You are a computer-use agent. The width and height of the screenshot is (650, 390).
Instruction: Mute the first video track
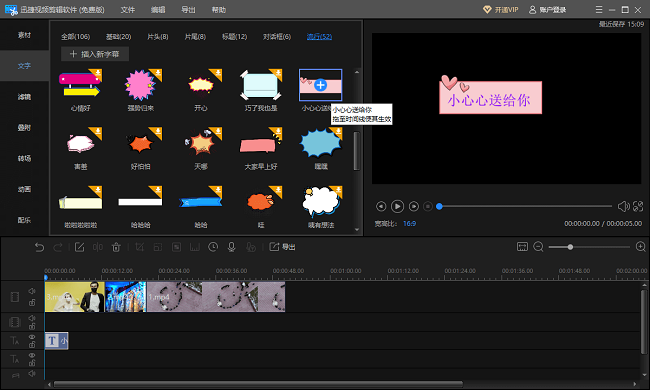tap(32, 291)
